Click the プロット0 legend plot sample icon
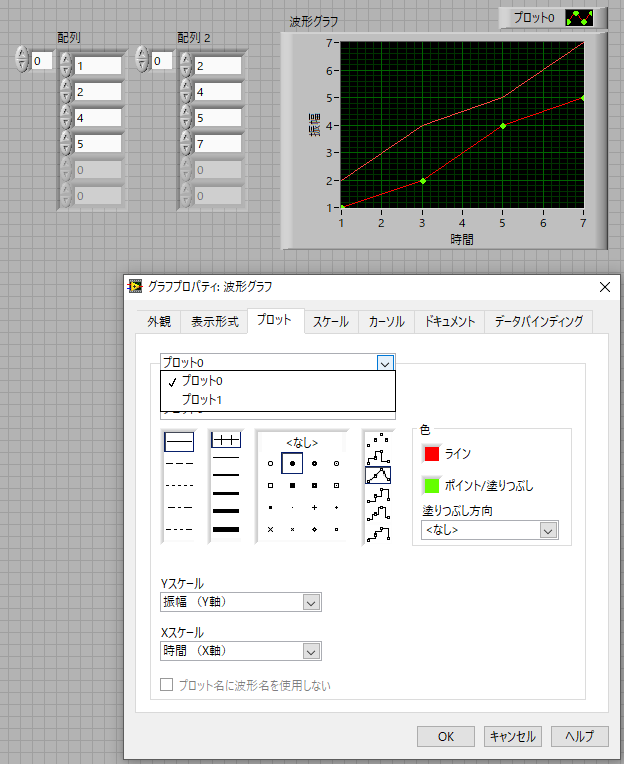This screenshot has height=764, width=624. 579,18
